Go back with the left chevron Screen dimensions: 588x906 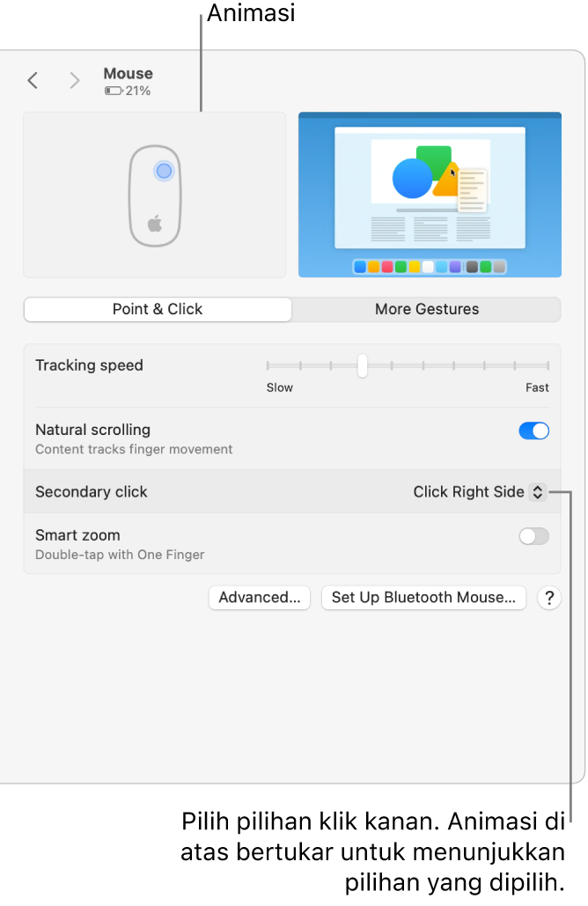point(33,80)
